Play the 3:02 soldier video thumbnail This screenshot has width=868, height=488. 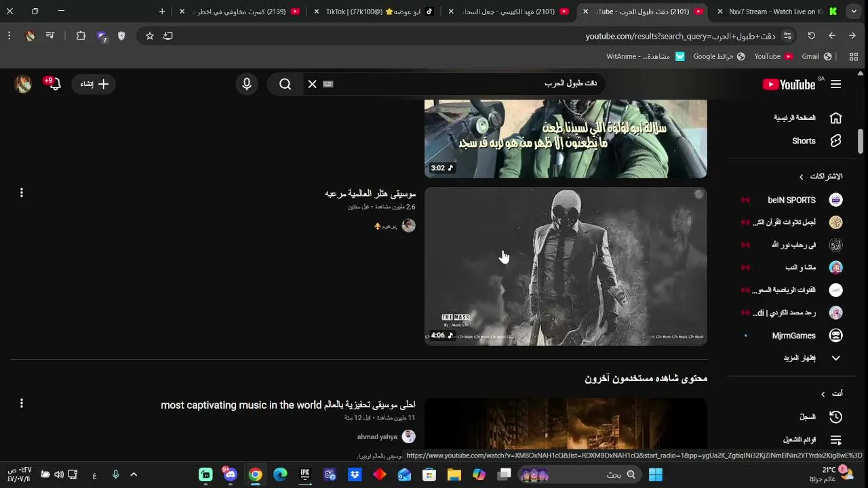click(566, 139)
